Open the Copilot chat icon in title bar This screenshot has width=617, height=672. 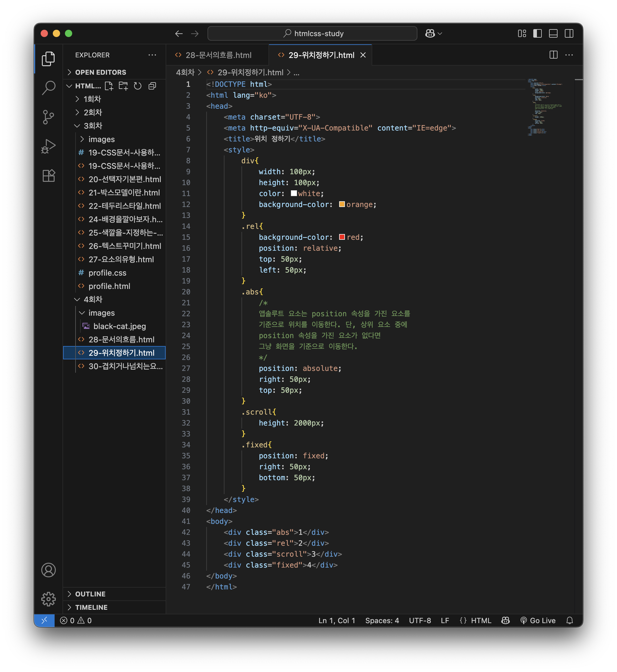point(430,33)
